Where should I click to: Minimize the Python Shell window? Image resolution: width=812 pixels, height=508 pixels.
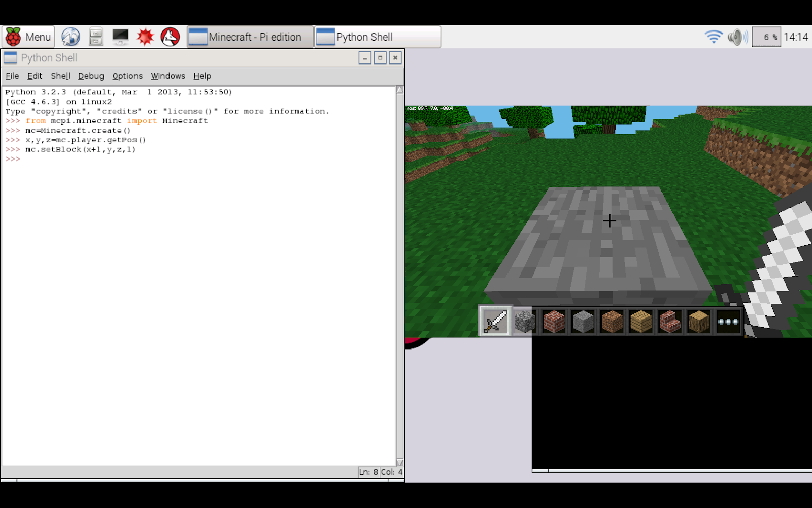tap(365, 58)
